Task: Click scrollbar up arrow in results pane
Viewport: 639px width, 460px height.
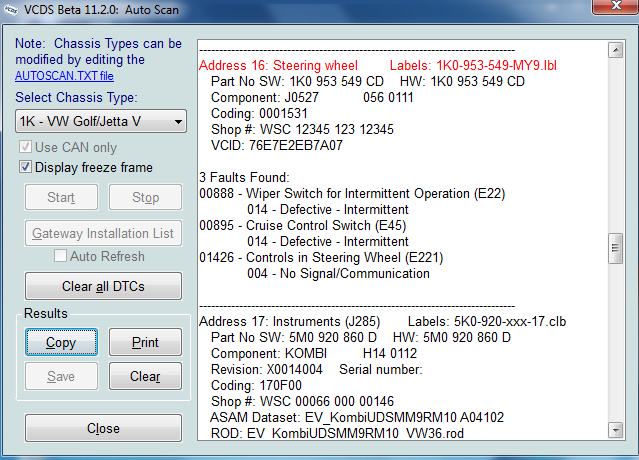Action: point(615,51)
